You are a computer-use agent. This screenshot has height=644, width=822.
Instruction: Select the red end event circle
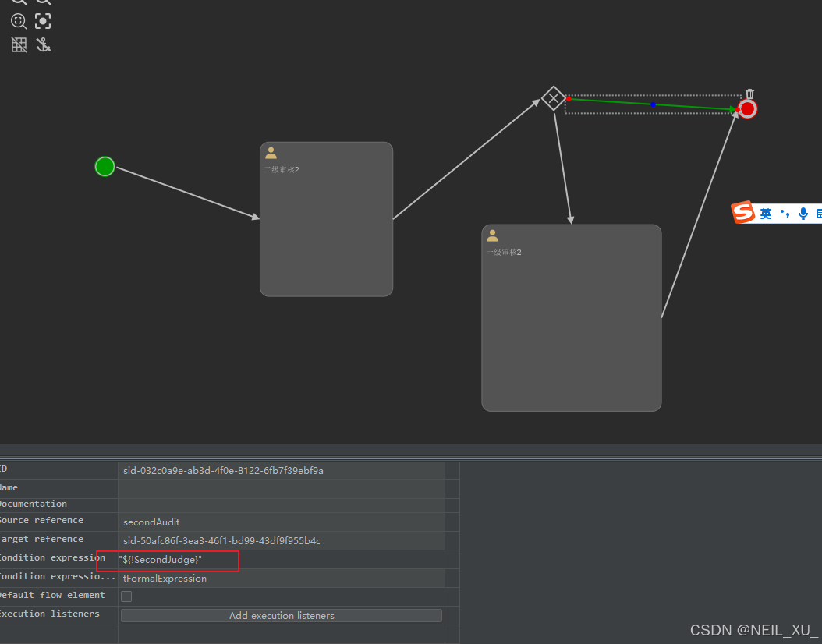[x=747, y=109]
